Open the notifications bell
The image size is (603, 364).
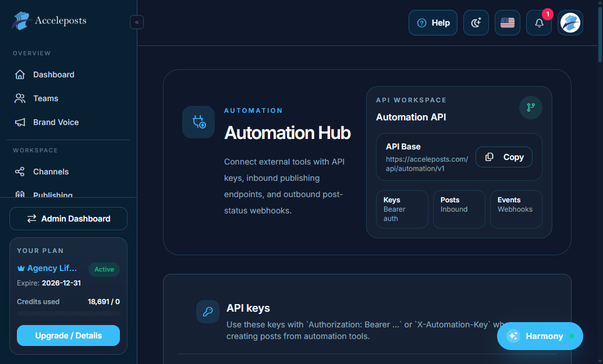[539, 23]
